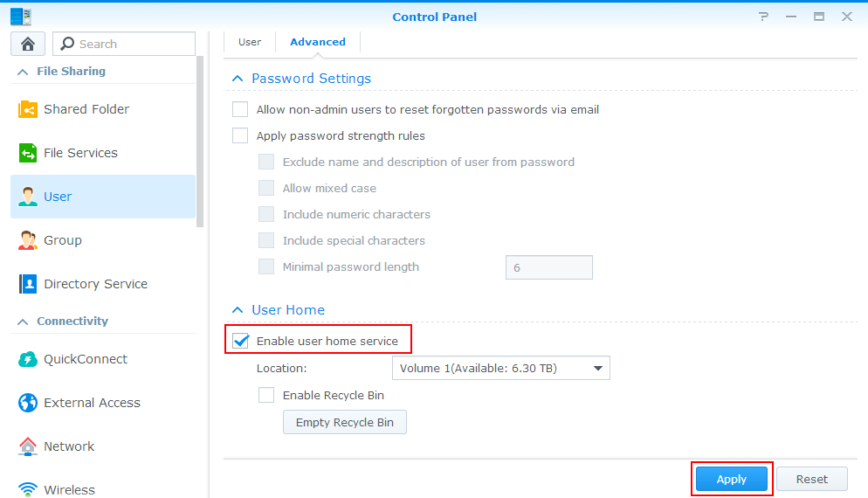
Task: Open External Access globe icon
Action: (28, 403)
